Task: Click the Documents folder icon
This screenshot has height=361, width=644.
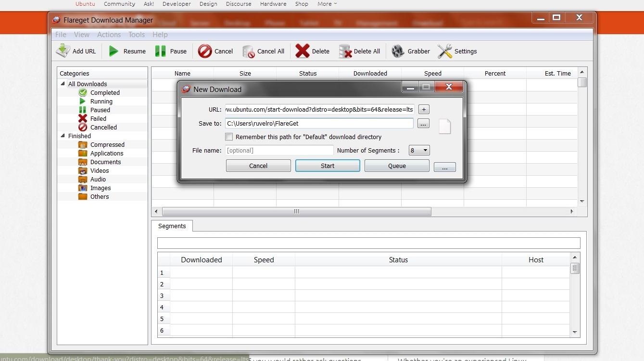Action: pyautogui.click(x=83, y=162)
